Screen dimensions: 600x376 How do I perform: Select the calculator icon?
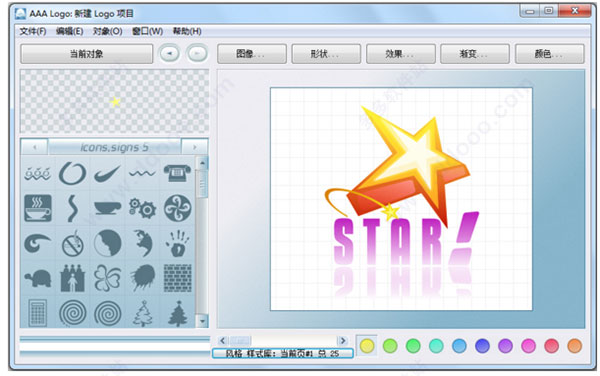click(38, 313)
